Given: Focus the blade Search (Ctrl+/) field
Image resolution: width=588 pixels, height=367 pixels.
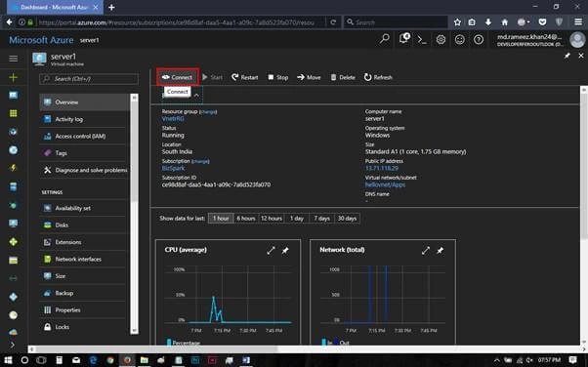Looking at the screenshot, I should pos(89,79).
